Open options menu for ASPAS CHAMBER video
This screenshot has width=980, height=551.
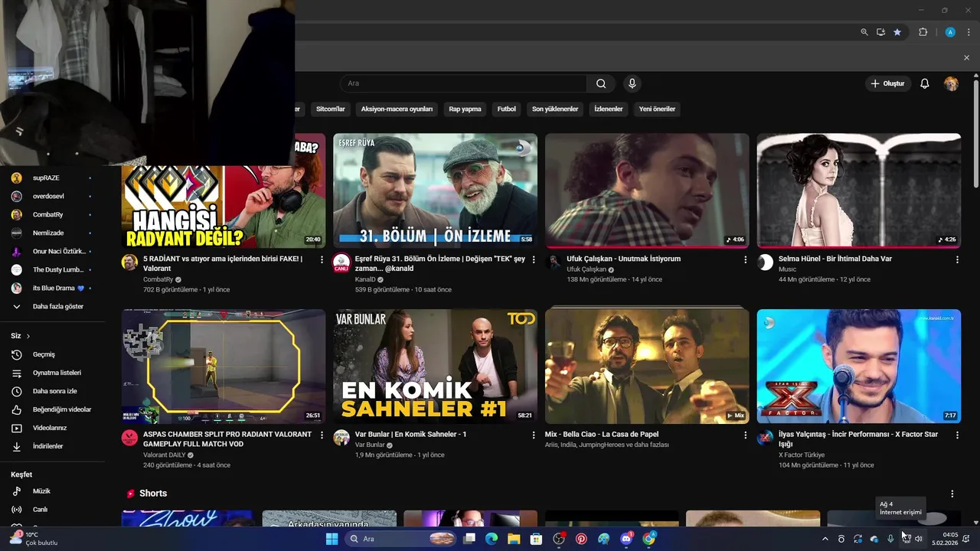pos(322,435)
